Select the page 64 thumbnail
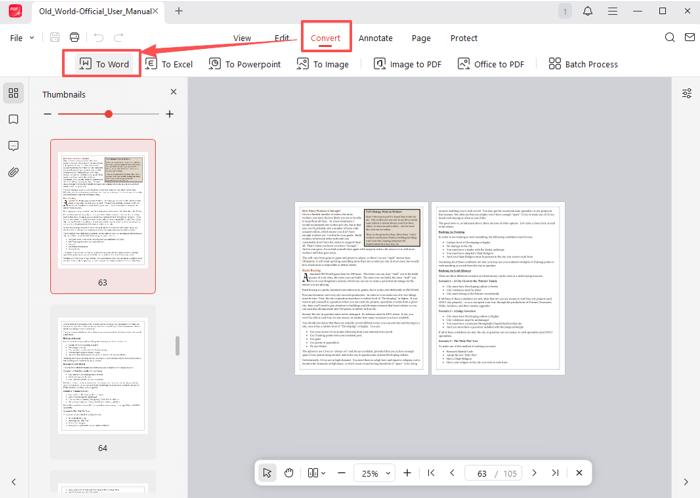 103,382
